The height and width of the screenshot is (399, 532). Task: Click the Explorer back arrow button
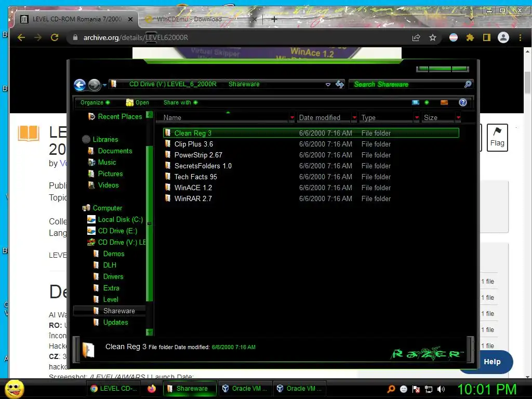(x=79, y=85)
